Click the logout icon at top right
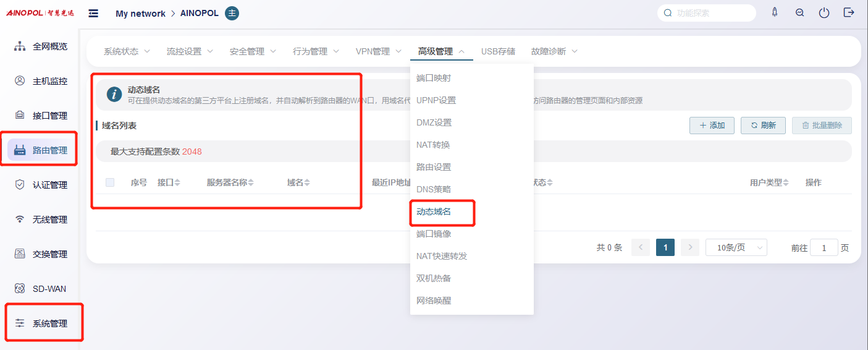This screenshot has width=868, height=350. pyautogui.click(x=849, y=12)
